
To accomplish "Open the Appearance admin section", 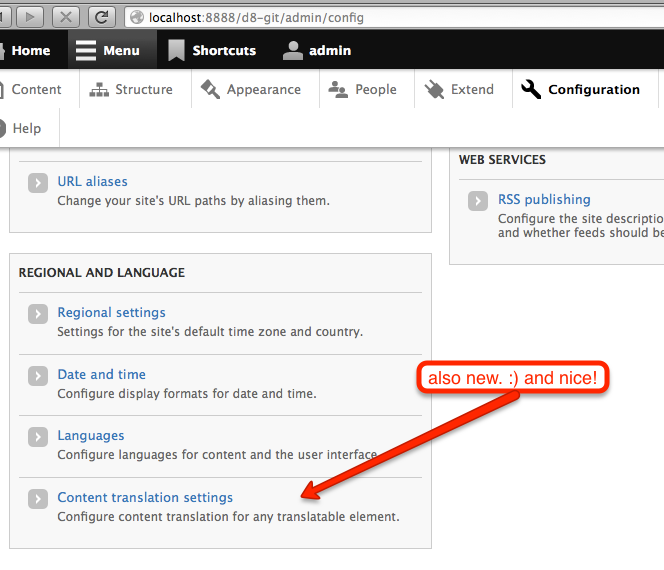I will tap(255, 89).
